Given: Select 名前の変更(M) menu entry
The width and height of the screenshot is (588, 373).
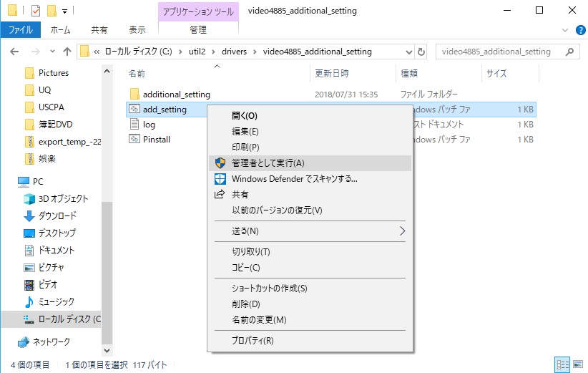Looking at the screenshot, I should click(310, 320).
